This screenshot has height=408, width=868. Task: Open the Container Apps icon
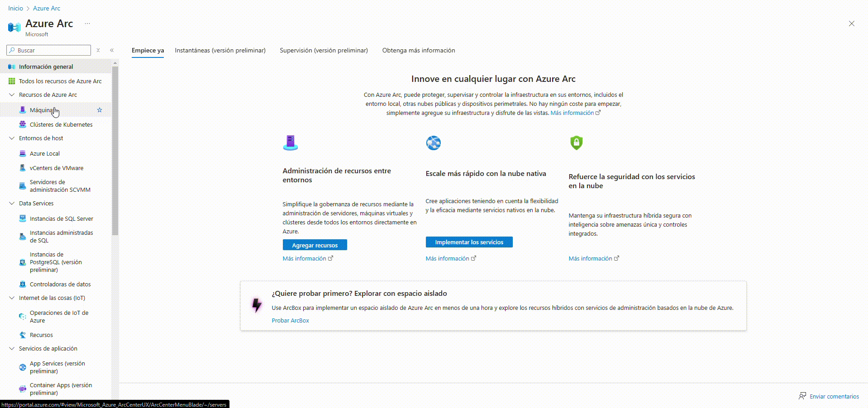pos(23,389)
